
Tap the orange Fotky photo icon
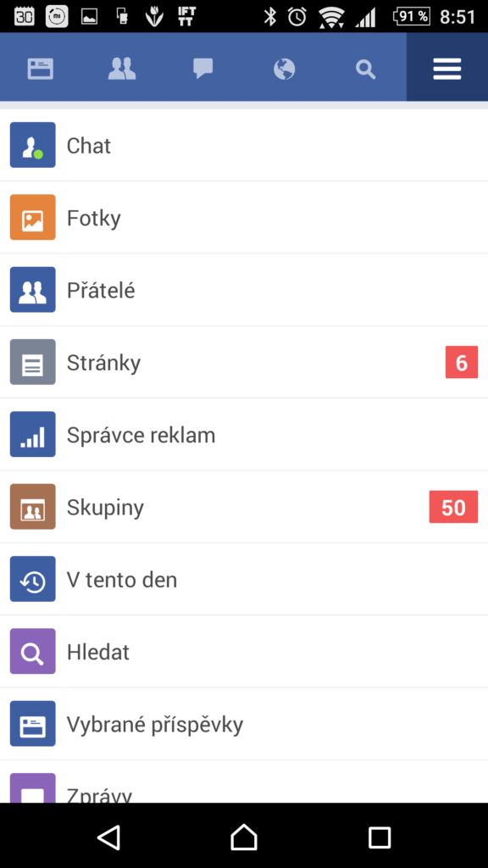coord(33,217)
